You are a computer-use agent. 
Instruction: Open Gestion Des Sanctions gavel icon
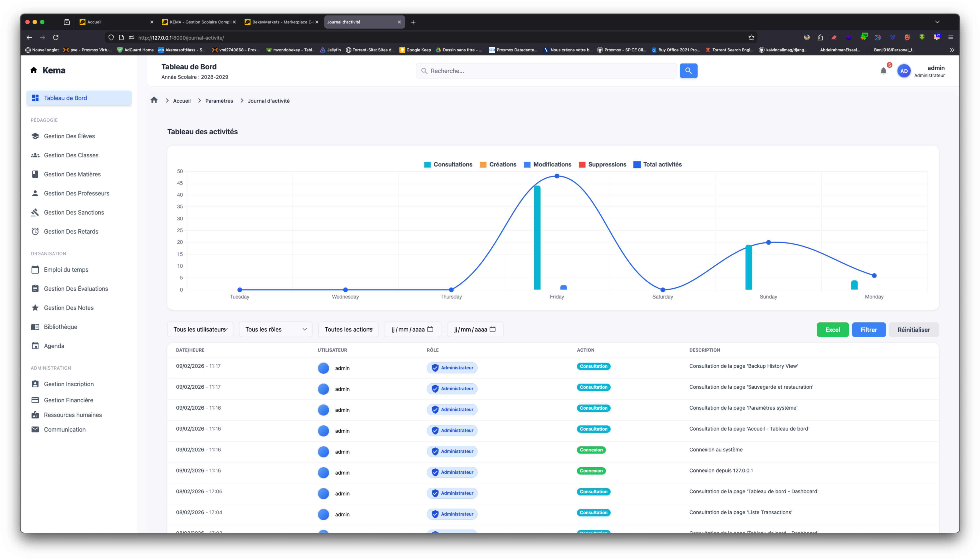(35, 212)
